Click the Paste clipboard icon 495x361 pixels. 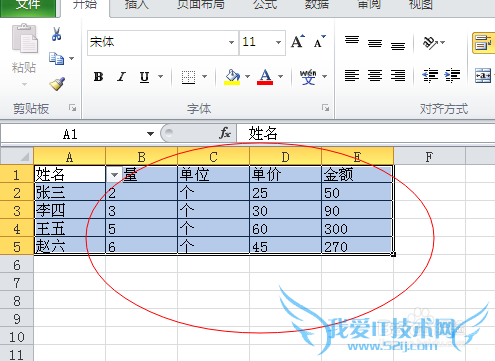(x=25, y=38)
